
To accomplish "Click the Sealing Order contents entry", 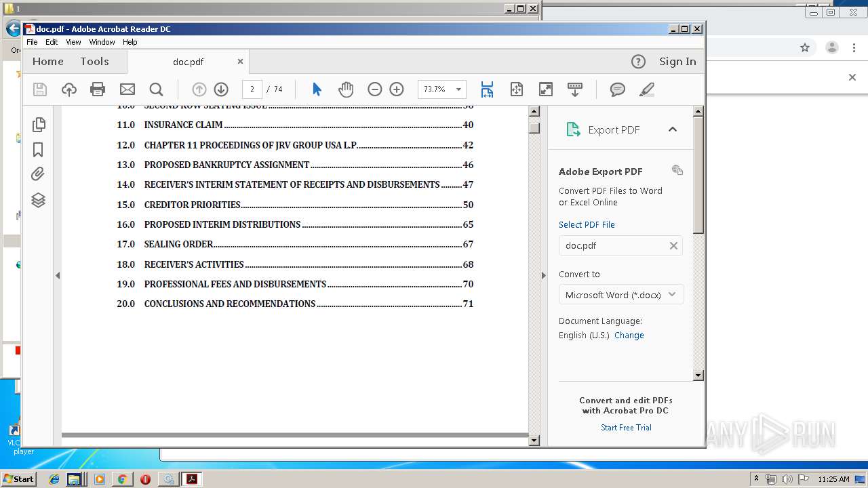I will [x=295, y=244].
